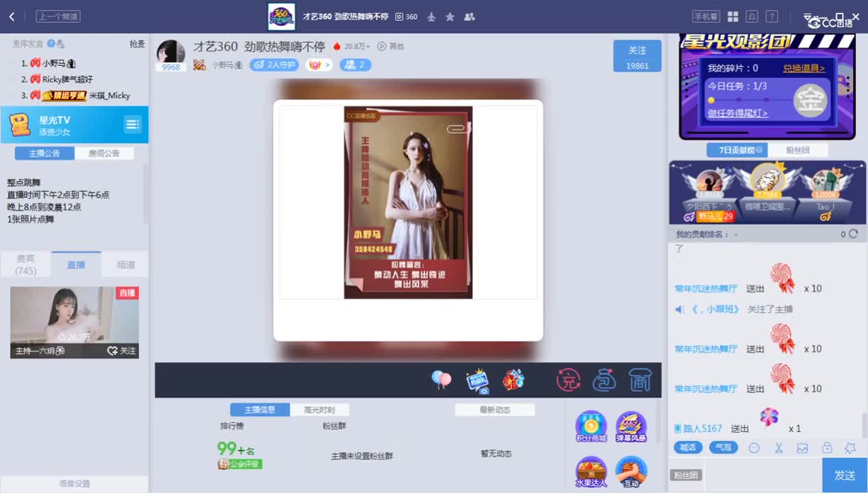Open the 2人守护 guardian badge
Viewport: 868px width, 493px height.
click(x=274, y=65)
